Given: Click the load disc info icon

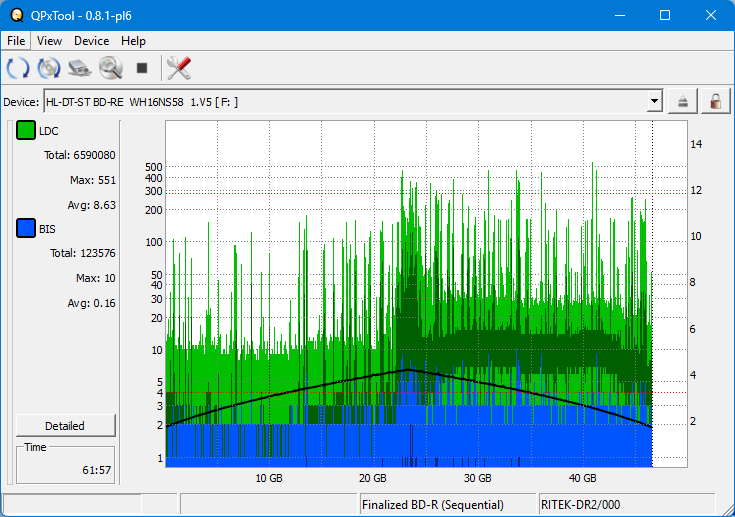Looking at the screenshot, I should click(x=49, y=68).
